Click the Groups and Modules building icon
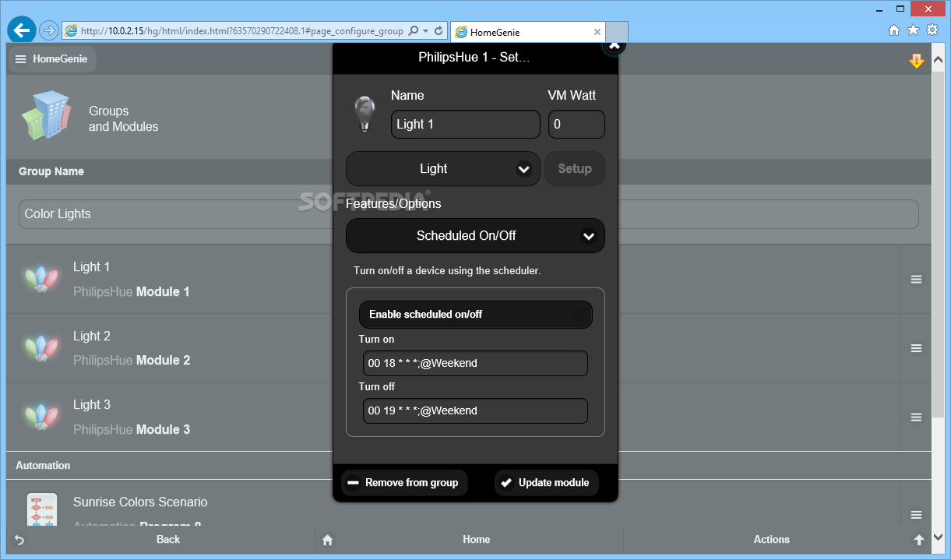951x560 pixels. click(46, 116)
